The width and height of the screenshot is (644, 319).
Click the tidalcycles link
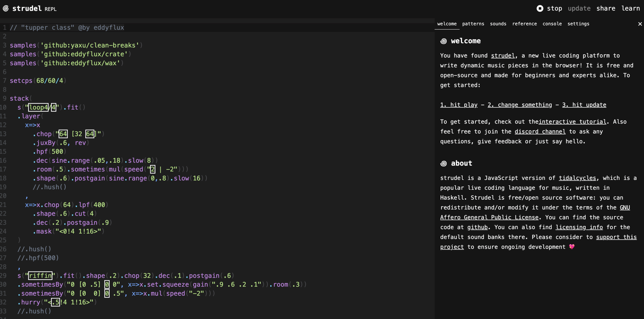click(577, 178)
